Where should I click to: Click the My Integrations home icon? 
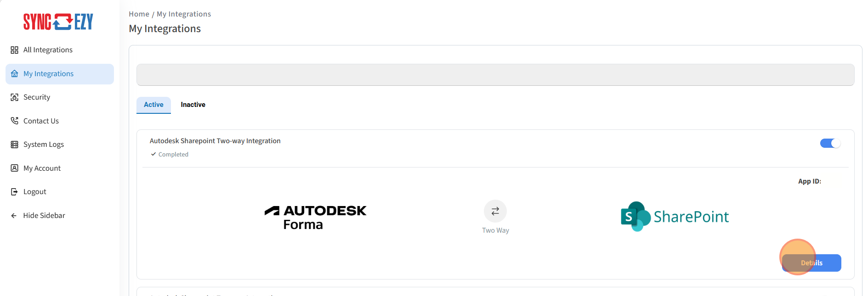(x=15, y=74)
